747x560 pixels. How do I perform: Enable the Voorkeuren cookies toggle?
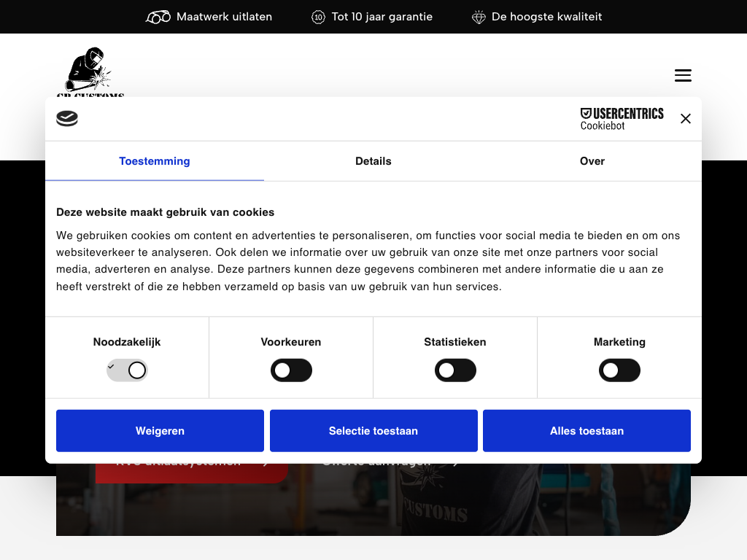coord(291,370)
